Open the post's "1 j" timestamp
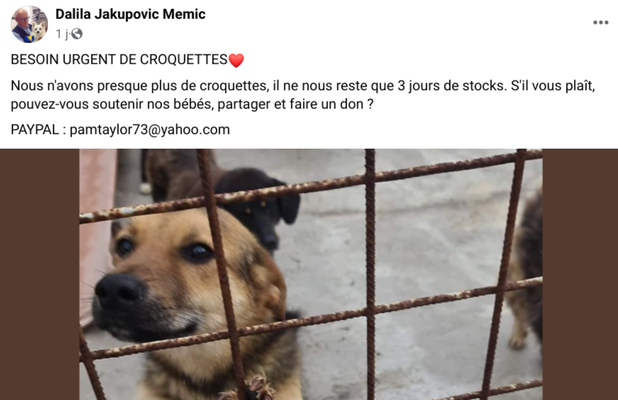 pos(62,34)
